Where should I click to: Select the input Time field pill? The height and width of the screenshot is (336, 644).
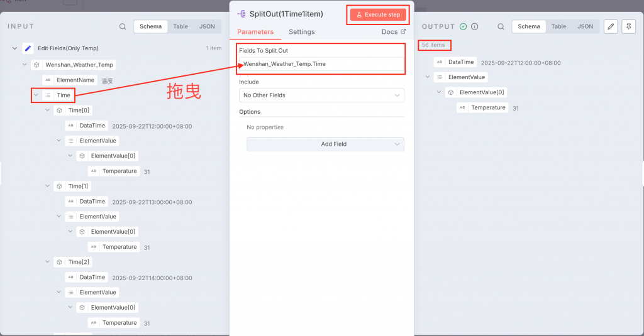coord(58,95)
